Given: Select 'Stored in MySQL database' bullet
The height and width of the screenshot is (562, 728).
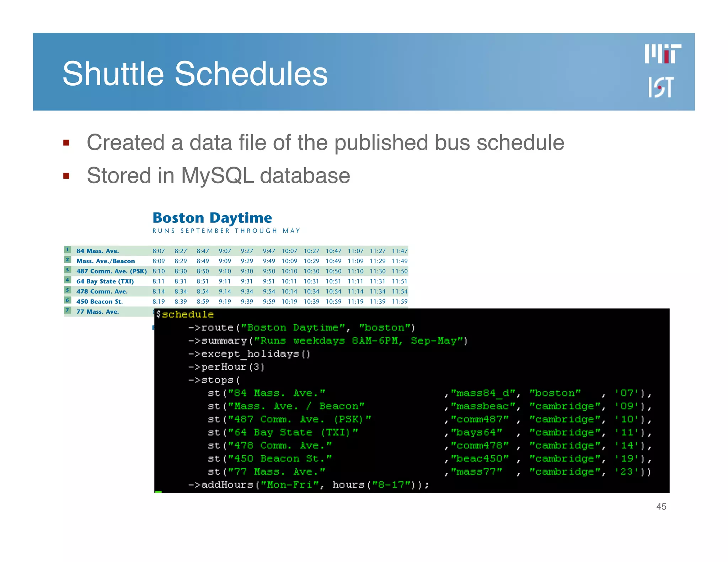Looking at the screenshot, I should pos(218,176).
